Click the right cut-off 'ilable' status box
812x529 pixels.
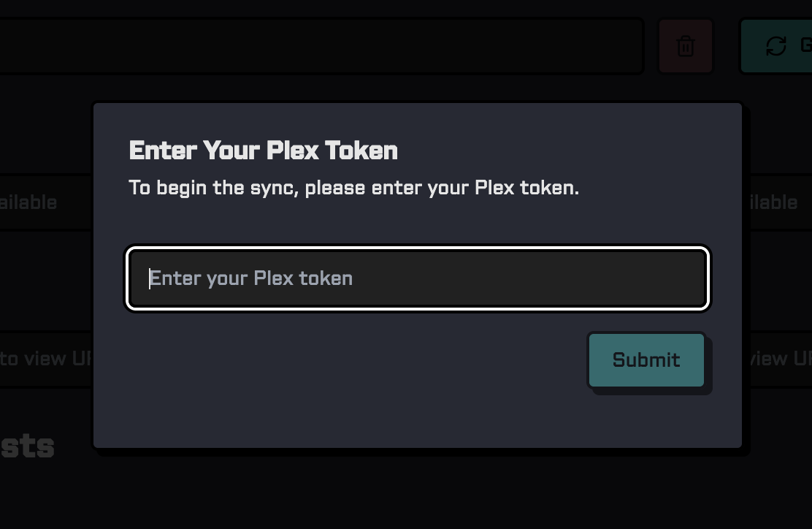pos(778,202)
